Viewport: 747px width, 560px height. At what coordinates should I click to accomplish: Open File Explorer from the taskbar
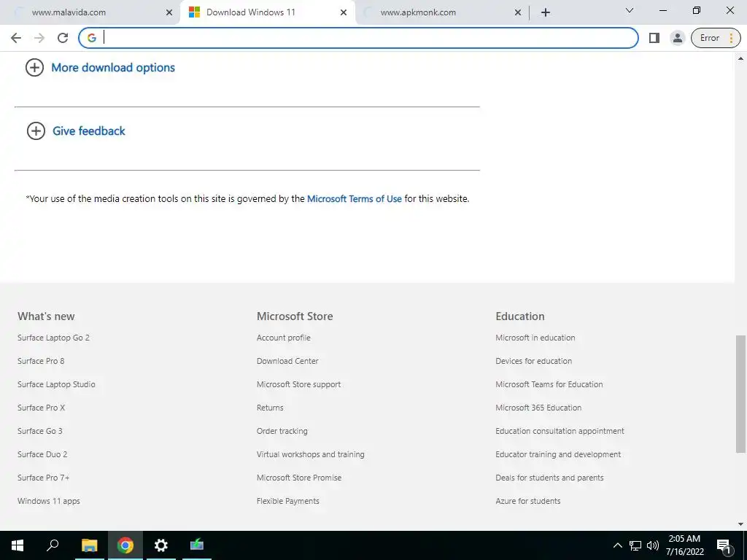(x=89, y=545)
